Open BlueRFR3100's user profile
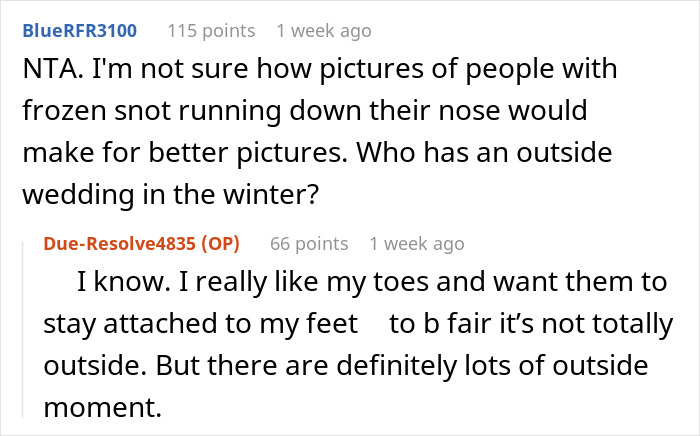The height and width of the screenshot is (436, 700). coord(78,31)
